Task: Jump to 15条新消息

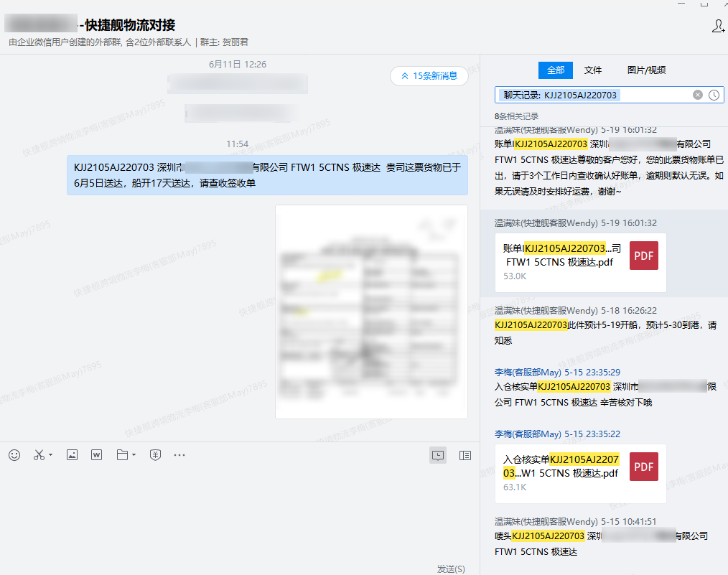Action: [429, 75]
